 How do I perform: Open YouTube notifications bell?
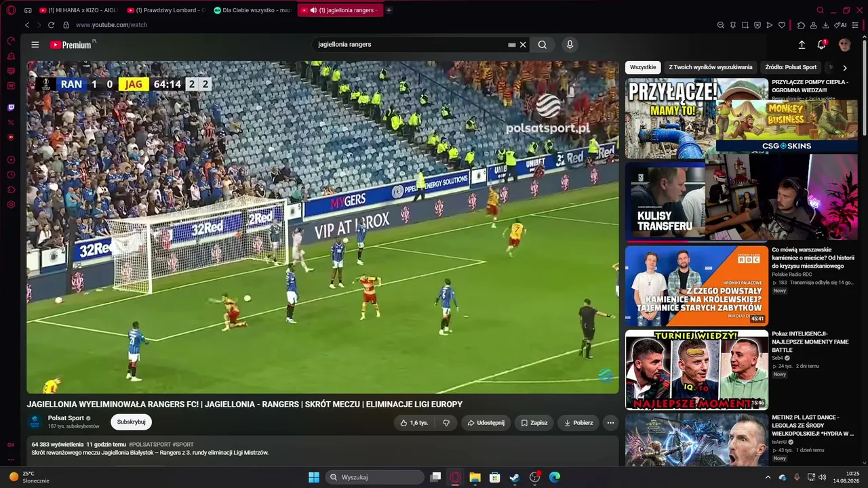click(x=821, y=45)
